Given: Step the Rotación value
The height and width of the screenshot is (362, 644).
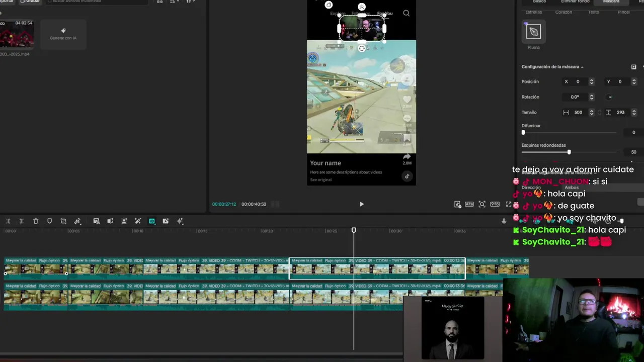Looking at the screenshot, I should [592, 97].
